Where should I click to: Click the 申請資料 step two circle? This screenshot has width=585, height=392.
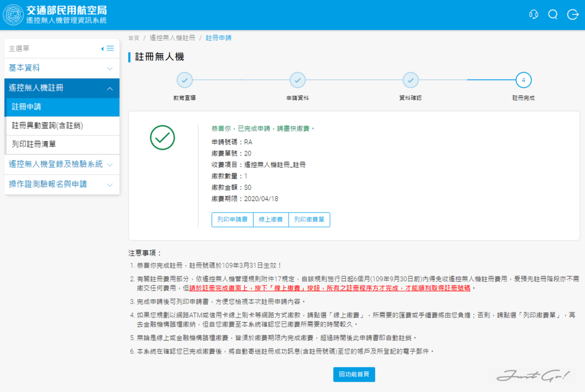coord(298,80)
